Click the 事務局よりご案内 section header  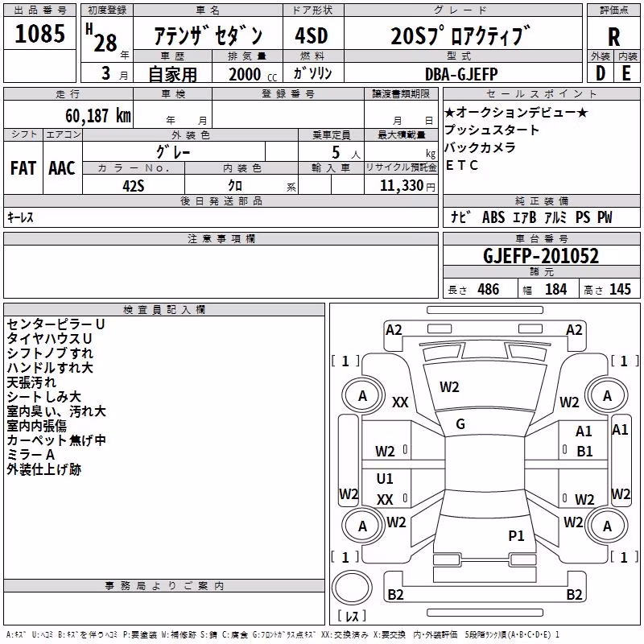point(164,586)
